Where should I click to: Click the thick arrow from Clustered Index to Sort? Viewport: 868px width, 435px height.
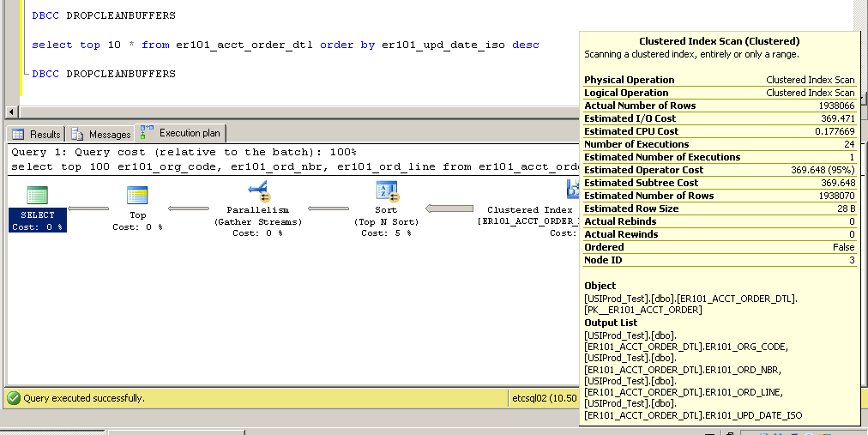click(x=449, y=208)
